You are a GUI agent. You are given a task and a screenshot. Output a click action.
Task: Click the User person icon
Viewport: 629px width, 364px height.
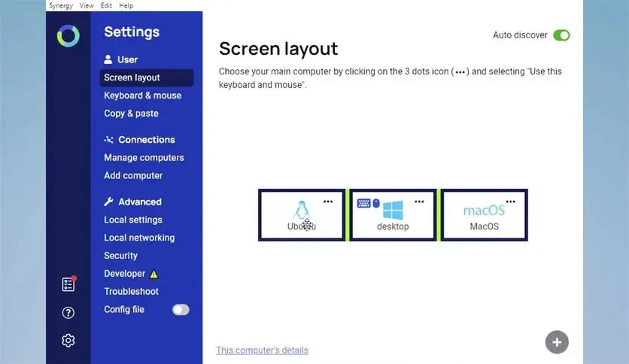108,59
